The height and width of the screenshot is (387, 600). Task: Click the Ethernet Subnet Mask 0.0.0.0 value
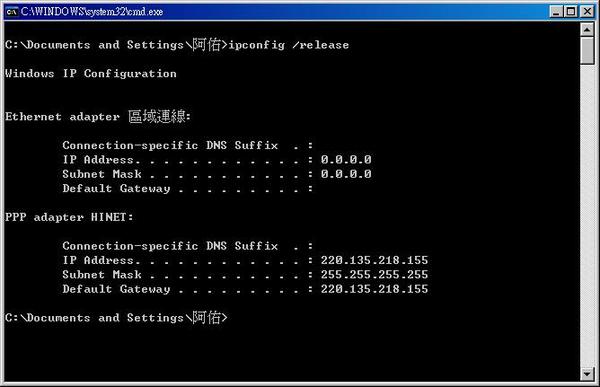tap(346, 174)
